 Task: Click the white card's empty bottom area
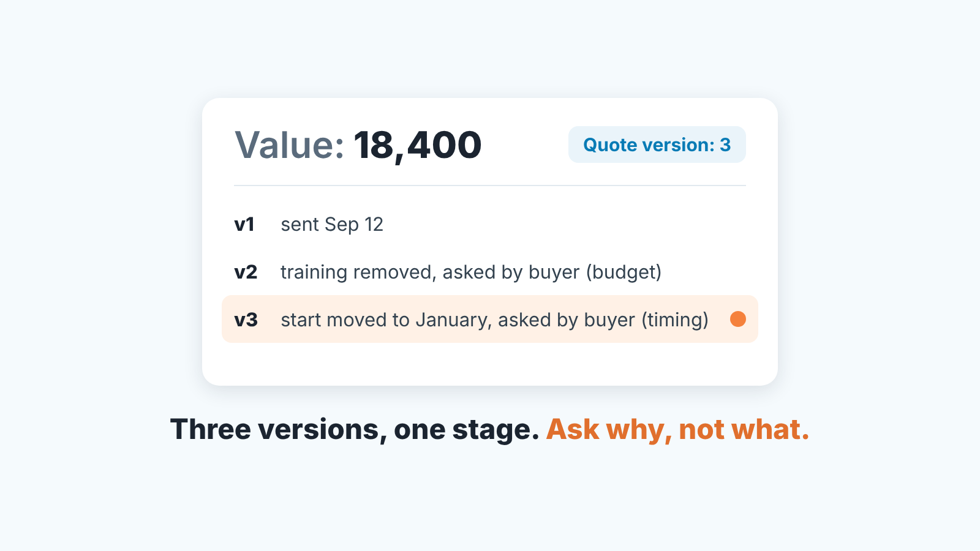click(x=490, y=364)
